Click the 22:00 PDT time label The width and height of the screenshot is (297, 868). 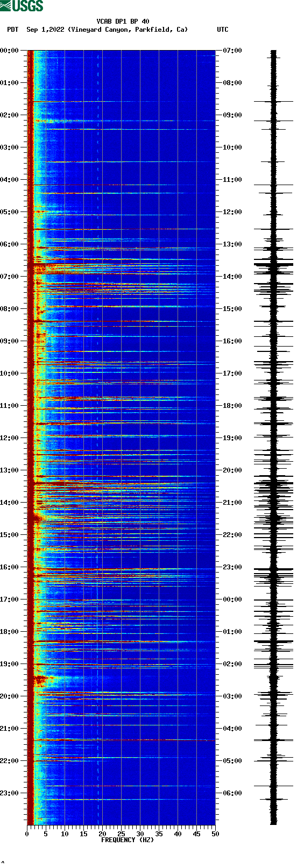[10, 761]
